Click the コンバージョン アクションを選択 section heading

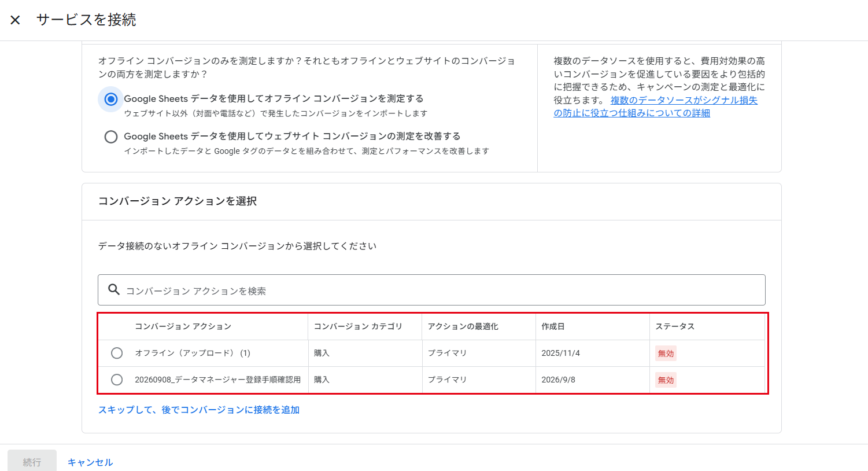(178, 201)
